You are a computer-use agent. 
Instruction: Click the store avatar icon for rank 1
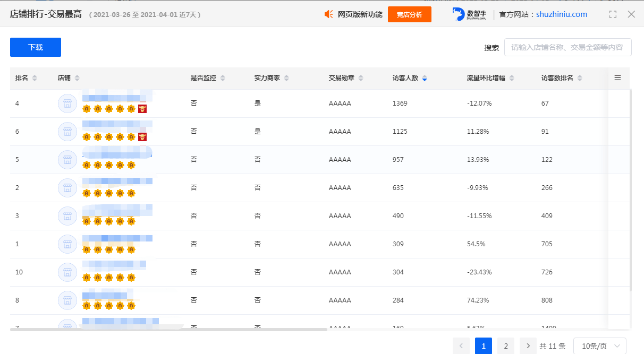pos(67,244)
